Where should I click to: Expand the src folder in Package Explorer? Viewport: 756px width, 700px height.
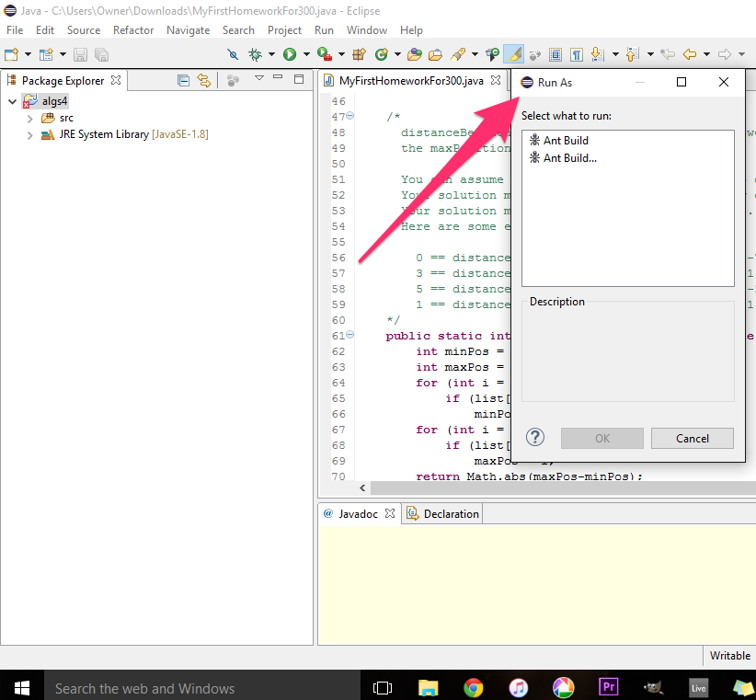29,118
